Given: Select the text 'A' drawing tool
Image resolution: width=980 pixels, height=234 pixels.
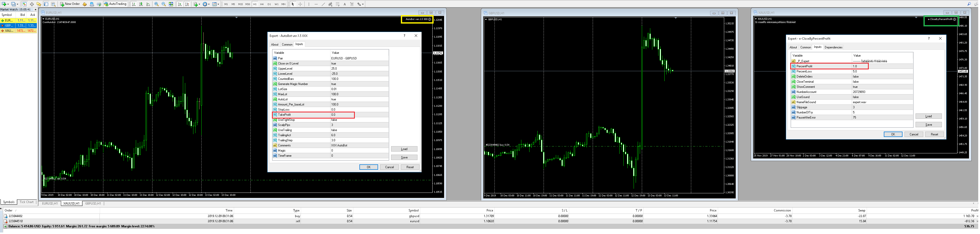Looking at the screenshot, I should coord(345,4).
